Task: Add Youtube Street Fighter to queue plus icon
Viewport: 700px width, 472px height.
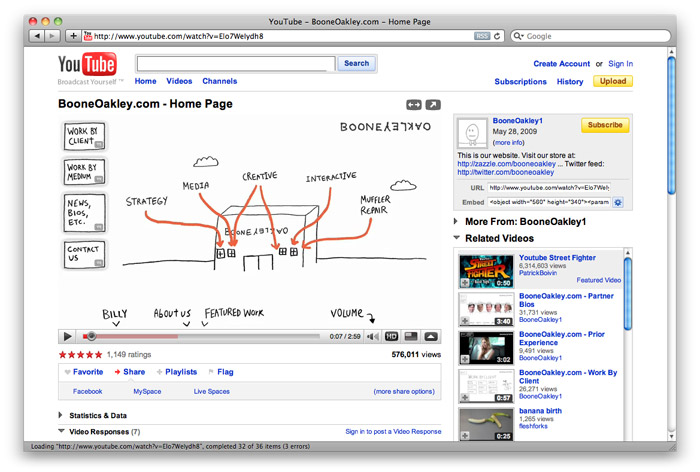Action: [465, 283]
